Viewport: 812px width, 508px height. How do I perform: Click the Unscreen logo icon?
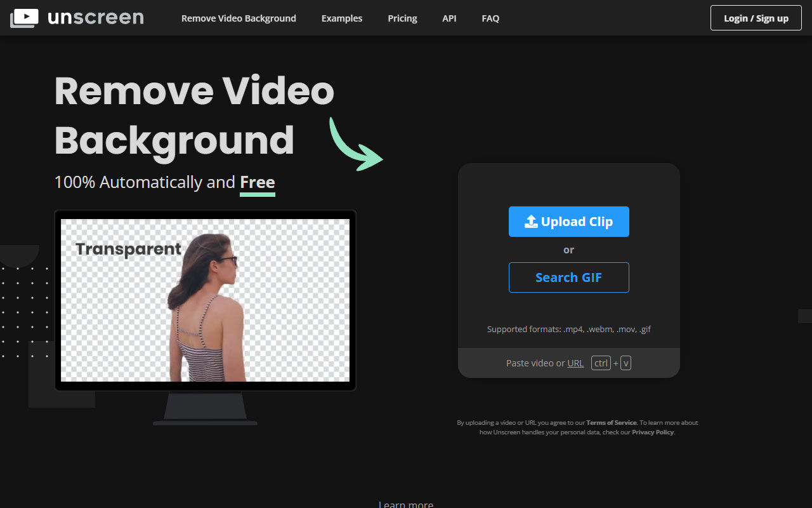coord(24,18)
